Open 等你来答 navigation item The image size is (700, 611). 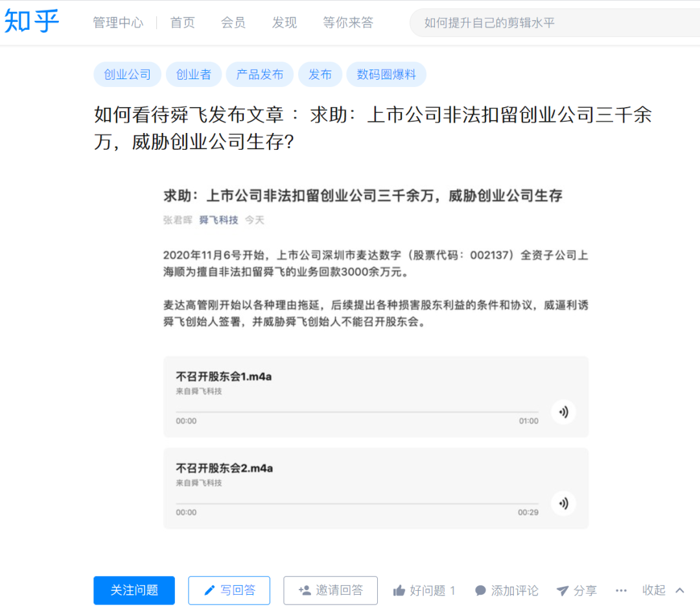click(348, 22)
